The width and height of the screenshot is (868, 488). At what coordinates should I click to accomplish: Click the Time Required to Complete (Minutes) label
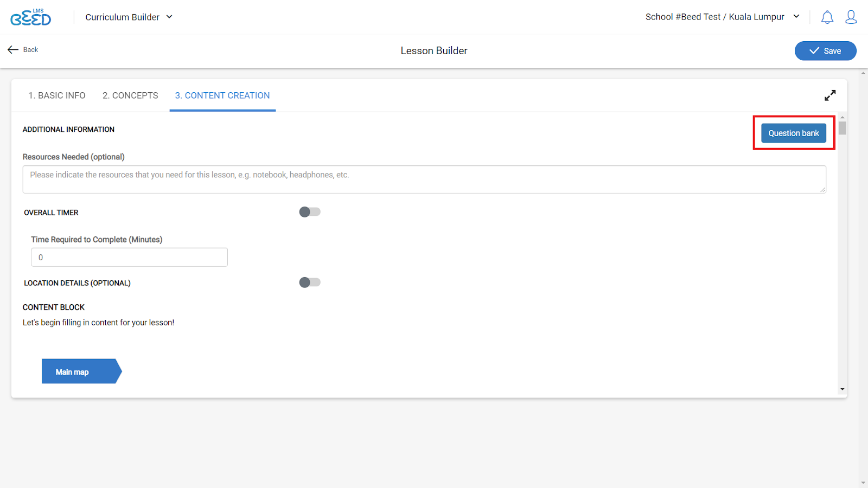click(x=97, y=240)
